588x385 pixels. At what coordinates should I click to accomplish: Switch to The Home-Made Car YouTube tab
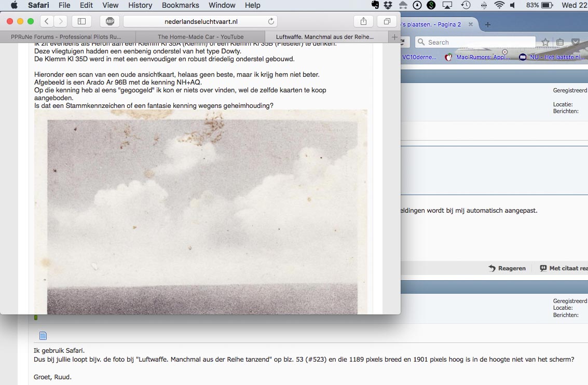pyautogui.click(x=200, y=37)
